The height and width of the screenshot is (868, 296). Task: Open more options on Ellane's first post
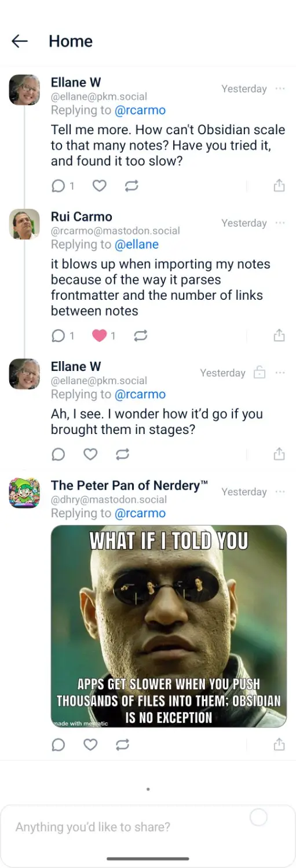[280, 89]
